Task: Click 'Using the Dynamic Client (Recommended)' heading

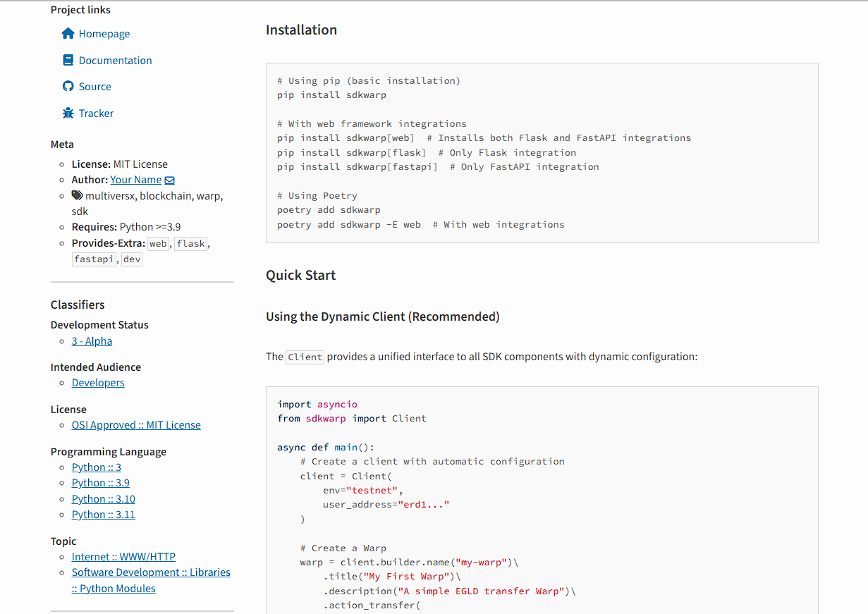Action: point(383,317)
